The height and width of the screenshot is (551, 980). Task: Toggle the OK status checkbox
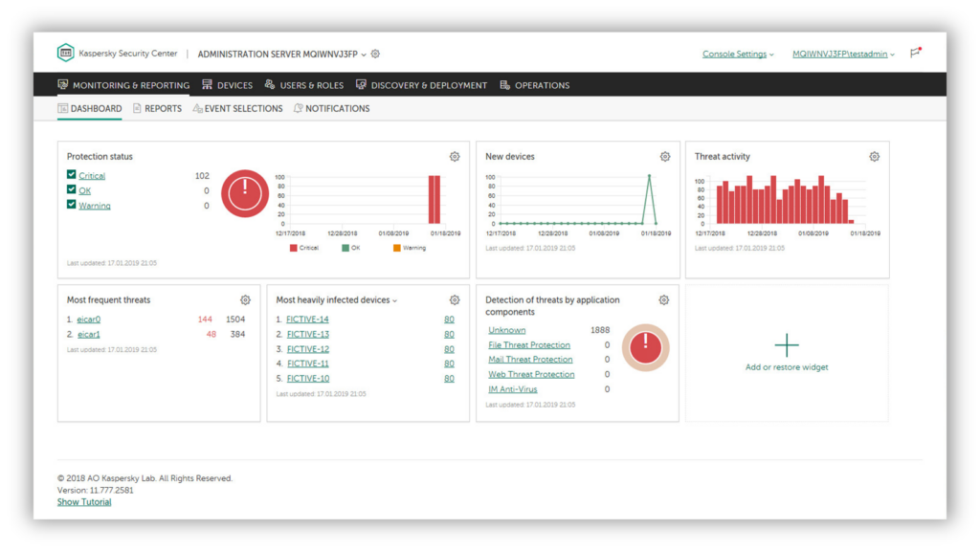[x=72, y=189]
